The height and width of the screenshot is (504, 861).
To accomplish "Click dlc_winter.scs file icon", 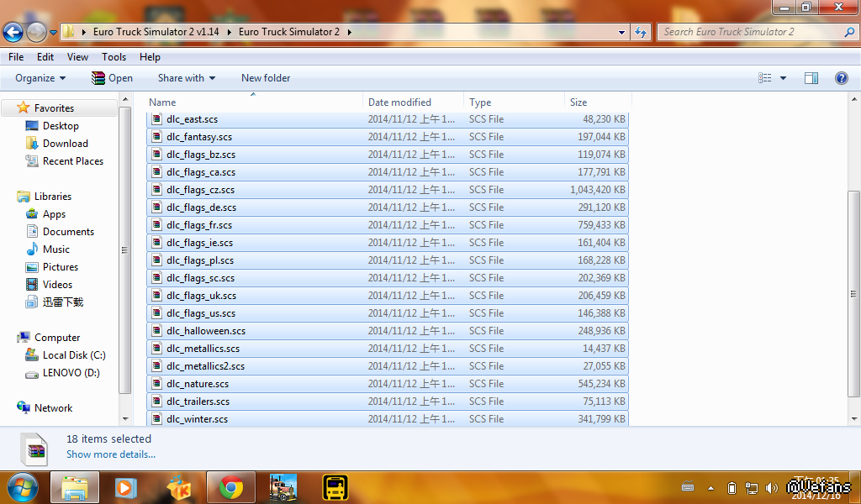I will click(156, 419).
